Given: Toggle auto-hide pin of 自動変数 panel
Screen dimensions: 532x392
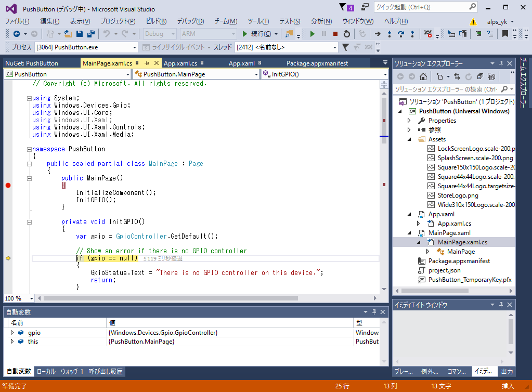Looking at the screenshot, I should (x=374, y=312).
